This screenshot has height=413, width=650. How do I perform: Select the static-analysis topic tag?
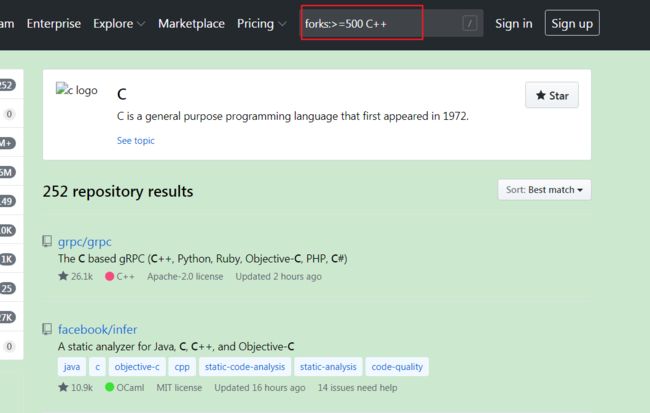coord(328,367)
